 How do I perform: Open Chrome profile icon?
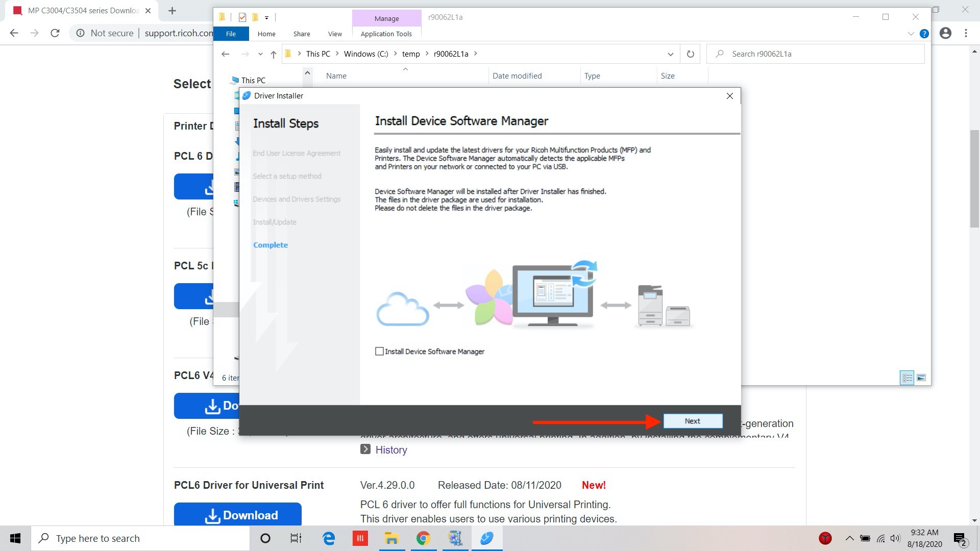[x=945, y=33]
